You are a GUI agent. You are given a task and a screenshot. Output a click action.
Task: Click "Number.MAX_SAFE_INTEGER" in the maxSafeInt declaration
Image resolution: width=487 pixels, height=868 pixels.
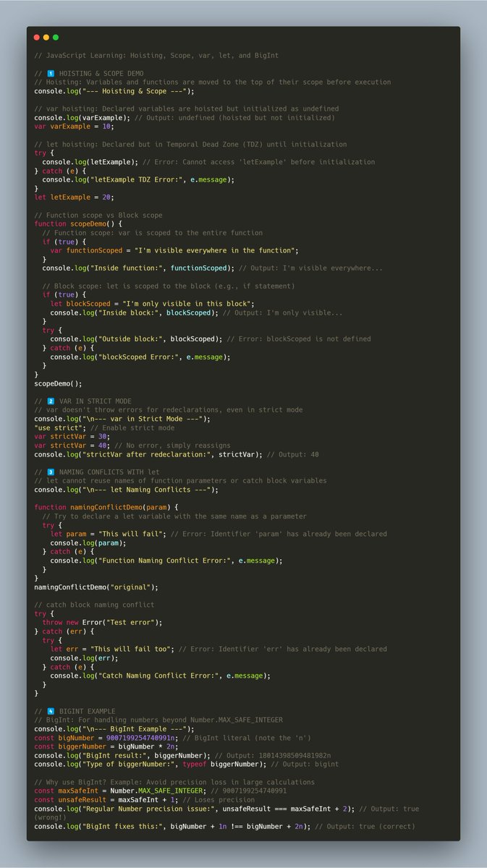click(156, 791)
